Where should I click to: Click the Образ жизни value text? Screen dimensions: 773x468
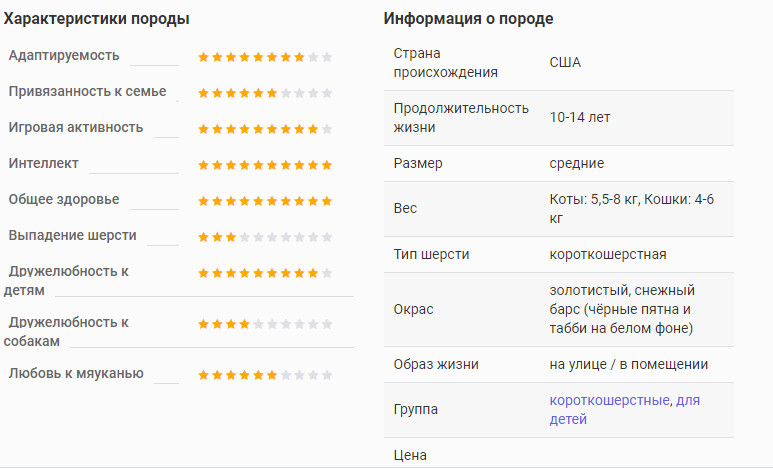(x=629, y=364)
